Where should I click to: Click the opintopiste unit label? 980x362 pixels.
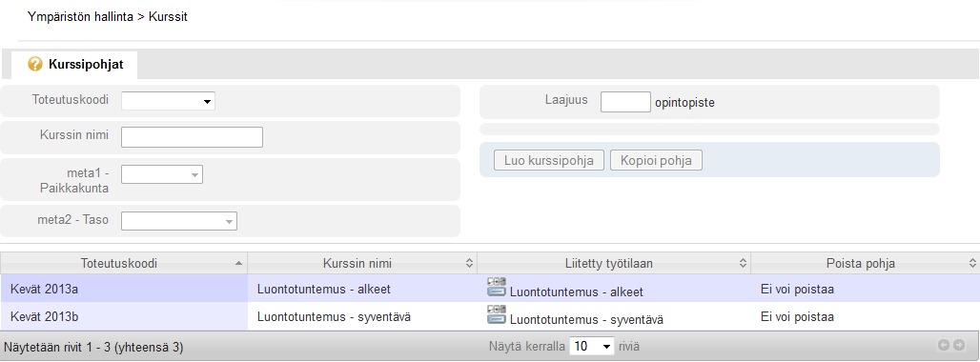pos(685,104)
